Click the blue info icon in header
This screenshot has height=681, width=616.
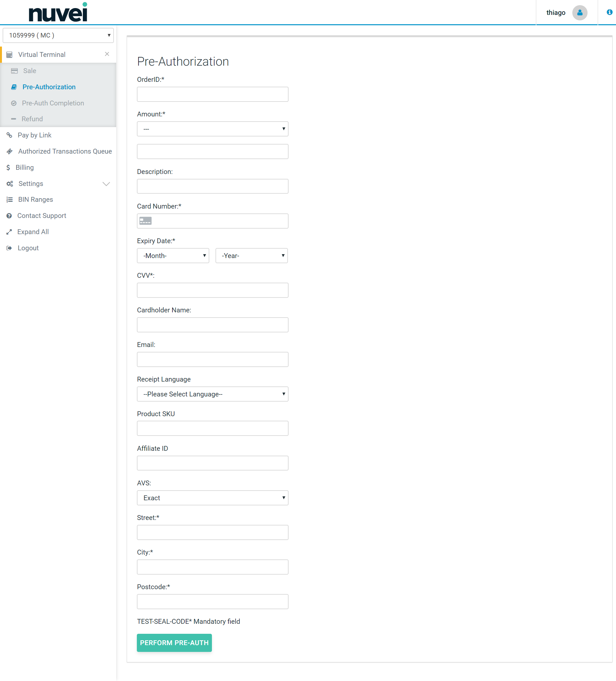(609, 12)
